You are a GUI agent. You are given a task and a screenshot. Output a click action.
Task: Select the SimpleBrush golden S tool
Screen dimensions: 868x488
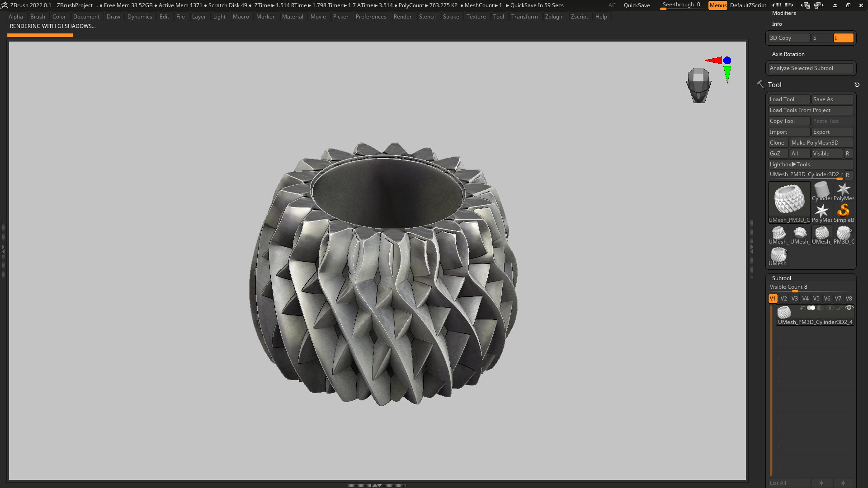coord(844,213)
